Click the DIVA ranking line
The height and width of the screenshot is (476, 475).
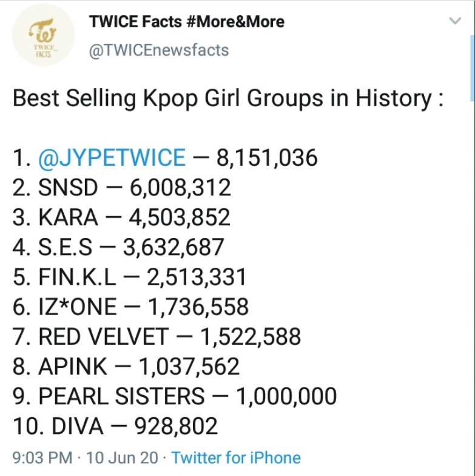click(115, 426)
